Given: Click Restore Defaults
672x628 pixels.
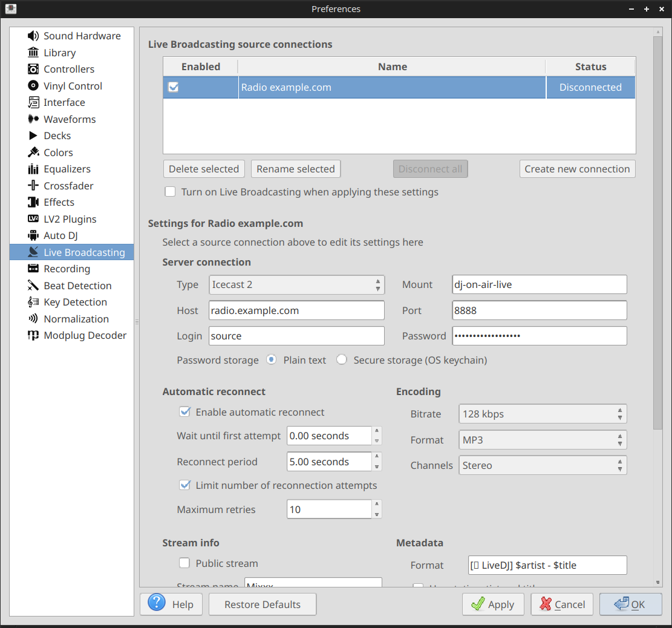Looking at the screenshot, I should (x=262, y=604).
